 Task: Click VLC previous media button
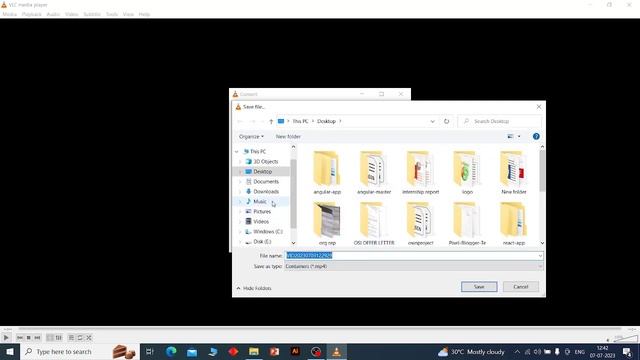click(x=20, y=338)
